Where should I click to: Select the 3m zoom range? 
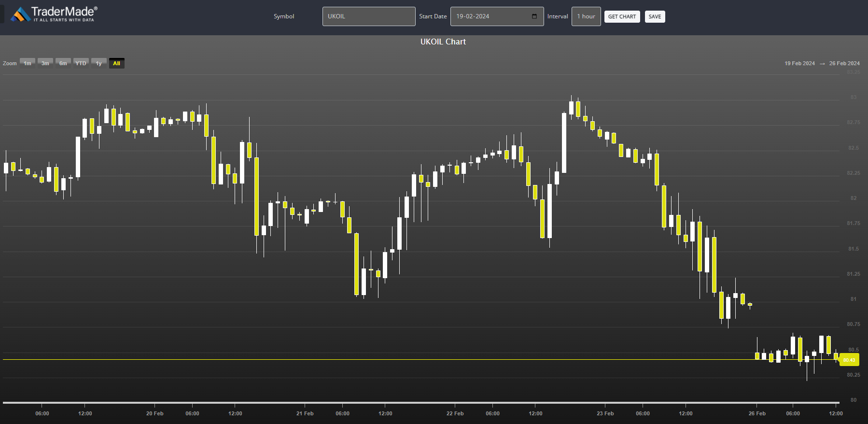(45, 63)
